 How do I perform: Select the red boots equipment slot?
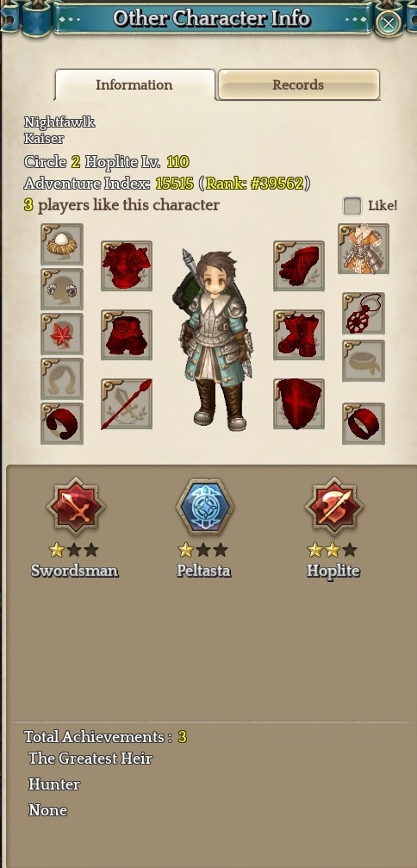[x=299, y=335]
